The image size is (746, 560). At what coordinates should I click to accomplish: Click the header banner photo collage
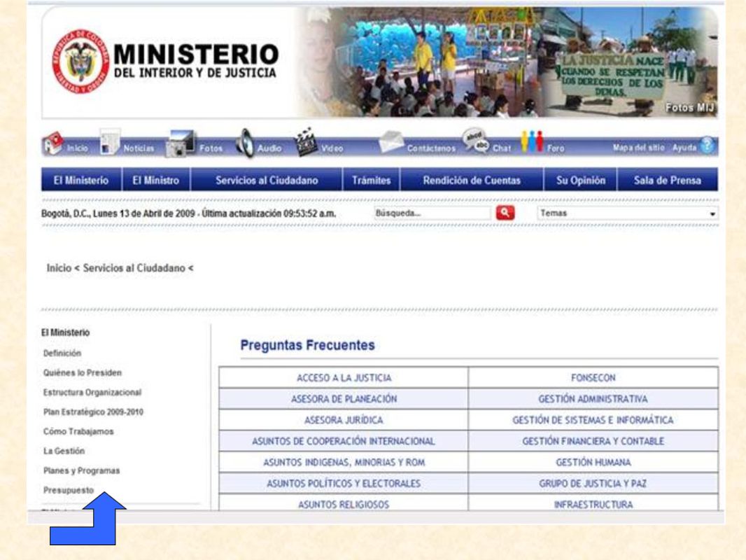[x=507, y=62]
